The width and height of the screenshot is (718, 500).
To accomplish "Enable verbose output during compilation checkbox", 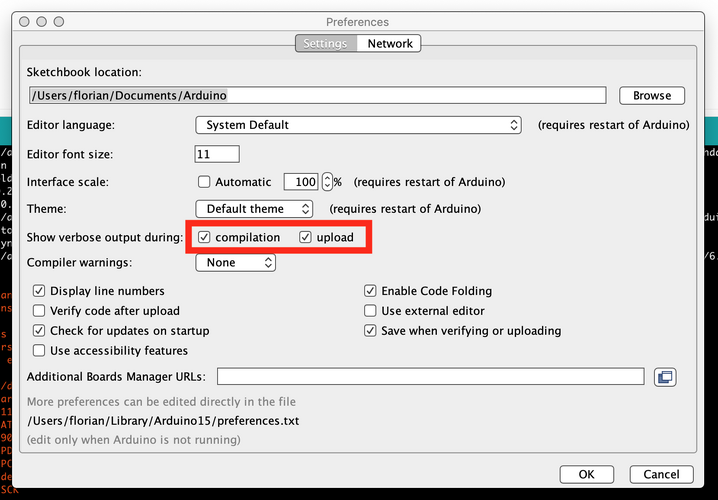I will tap(204, 237).
